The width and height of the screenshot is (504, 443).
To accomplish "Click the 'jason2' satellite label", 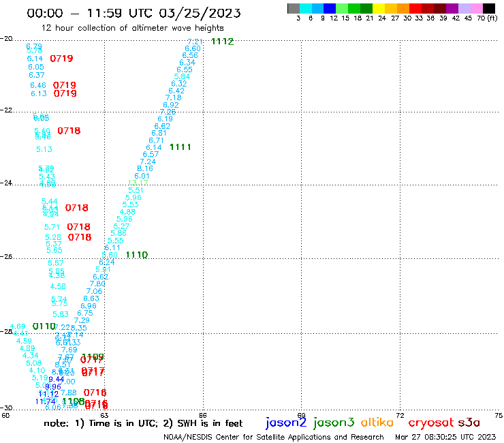I will [286, 423].
